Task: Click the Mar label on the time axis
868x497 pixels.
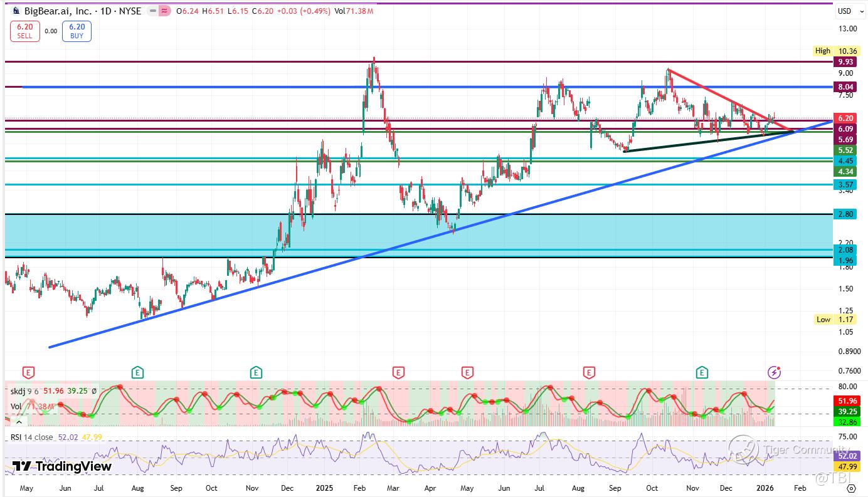Action: [393, 487]
